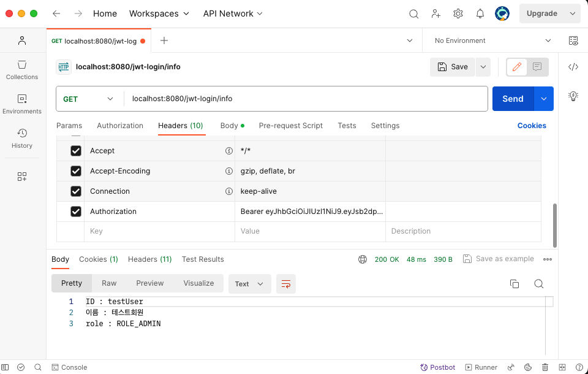Open the Test Results tab
The height and width of the screenshot is (374, 588).
click(203, 259)
